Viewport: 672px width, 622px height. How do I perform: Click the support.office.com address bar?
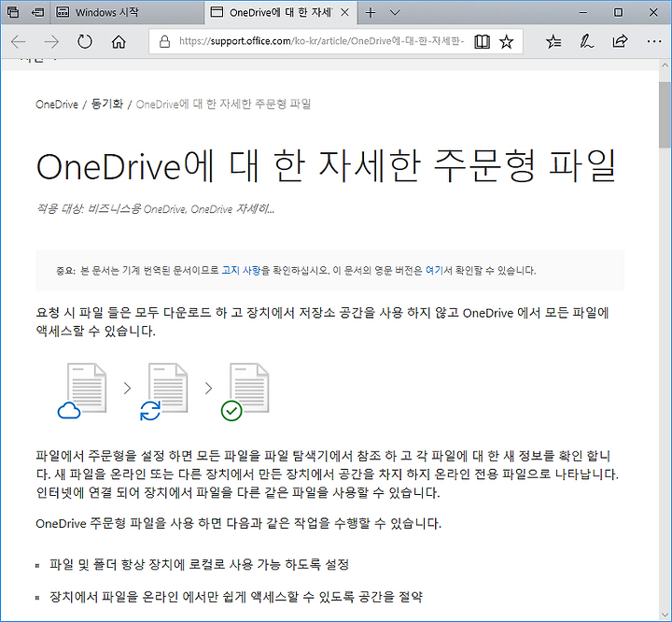(x=321, y=41)
